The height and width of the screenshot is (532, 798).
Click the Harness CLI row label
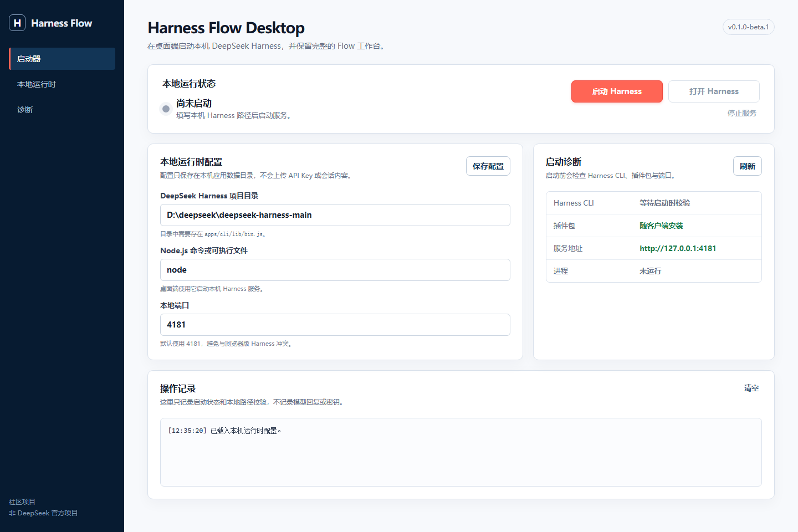[574, 203]
